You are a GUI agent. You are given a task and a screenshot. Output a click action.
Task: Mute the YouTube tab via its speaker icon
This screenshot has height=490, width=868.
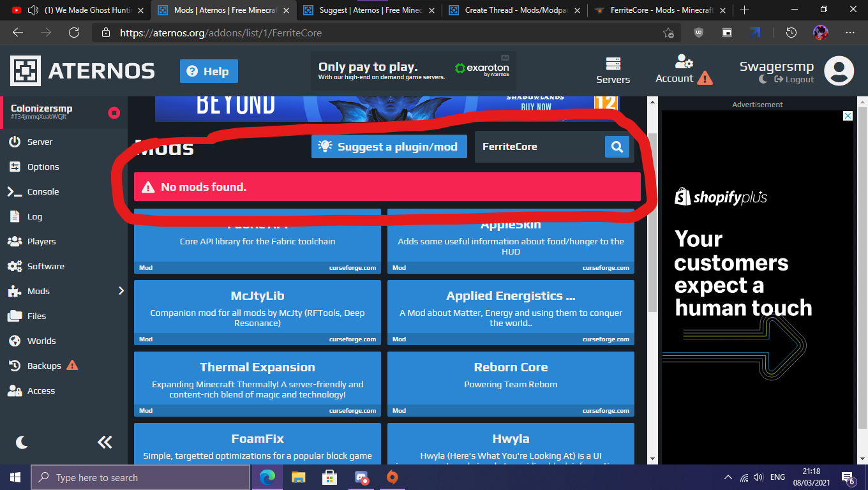[x=33, y=10]
